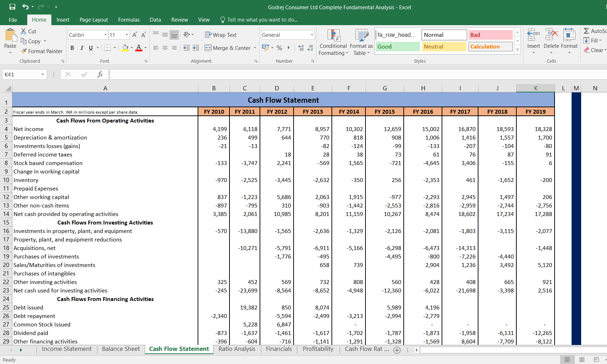The image size is (607, 364).
Task: Switch to Page Layout view in the status bar
Action: point(582,359)
